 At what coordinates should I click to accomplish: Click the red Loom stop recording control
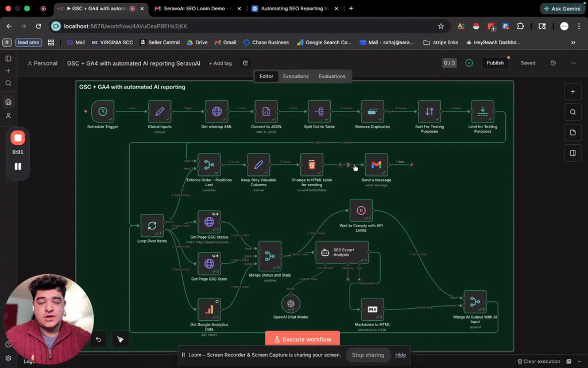pyautogui.click(x=18, y=137)
